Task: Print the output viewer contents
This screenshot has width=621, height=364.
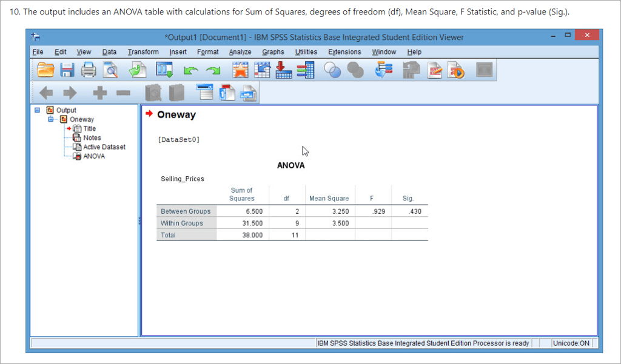Action: [89, 70]
